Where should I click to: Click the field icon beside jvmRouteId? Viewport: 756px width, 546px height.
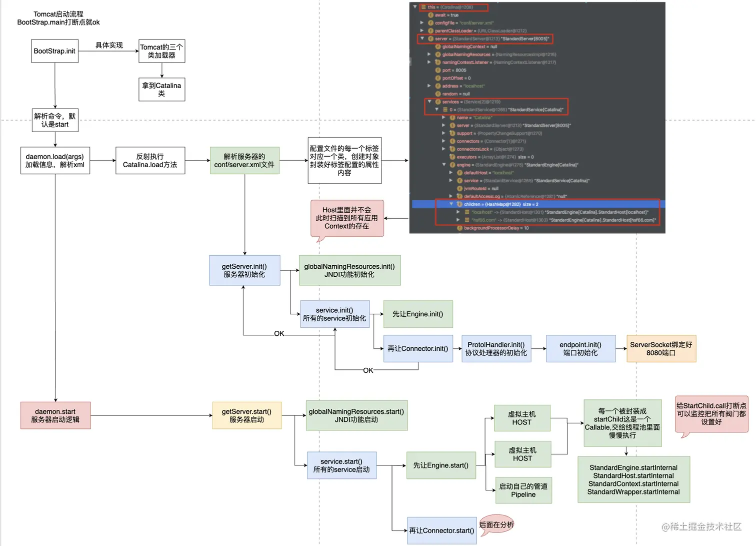459,189
